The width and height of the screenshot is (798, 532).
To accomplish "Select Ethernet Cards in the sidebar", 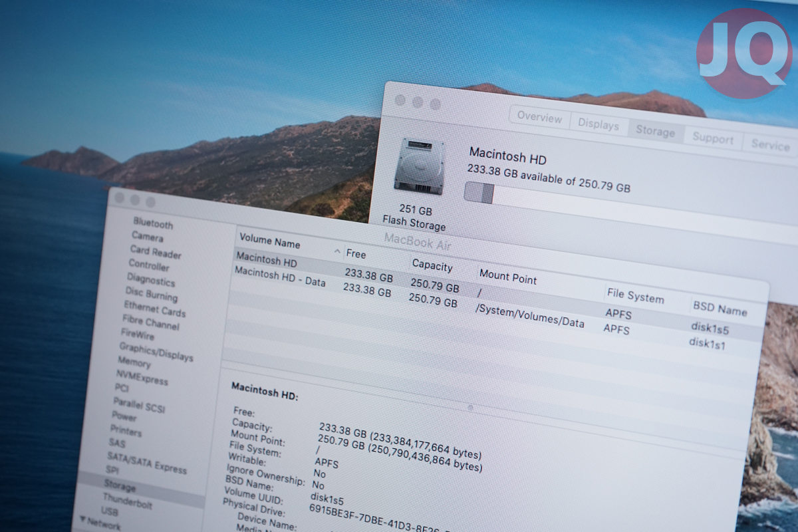I will point(154,309).
